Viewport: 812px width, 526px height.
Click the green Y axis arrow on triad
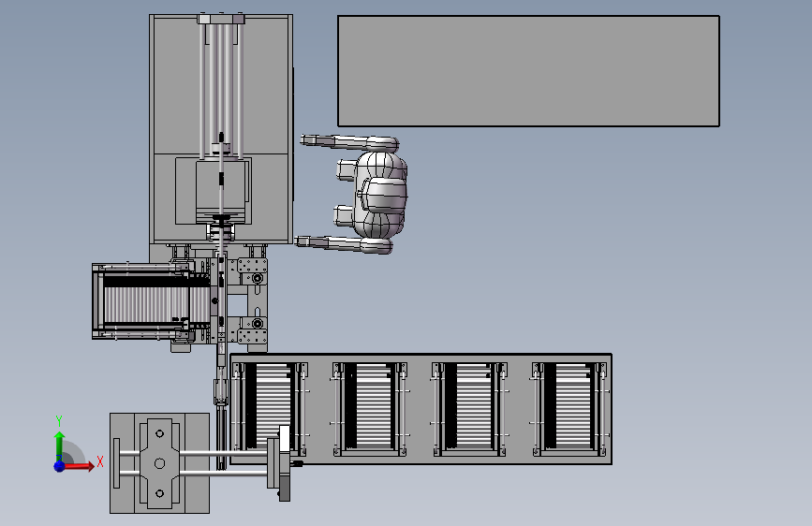(x=59, y=446)
